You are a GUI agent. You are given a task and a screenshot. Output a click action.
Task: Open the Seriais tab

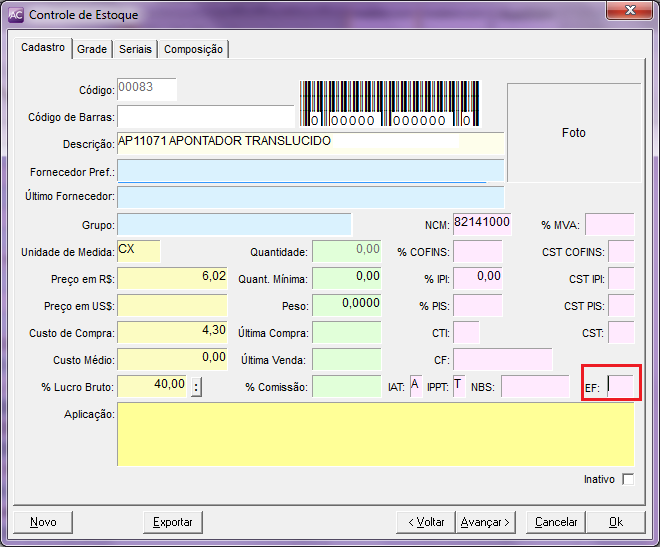coord(135,49)
